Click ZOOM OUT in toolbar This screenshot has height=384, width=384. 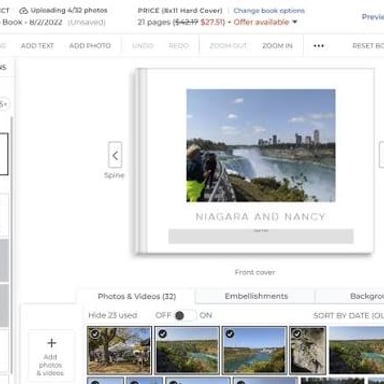pyautogui.click(x=228, y=46)
